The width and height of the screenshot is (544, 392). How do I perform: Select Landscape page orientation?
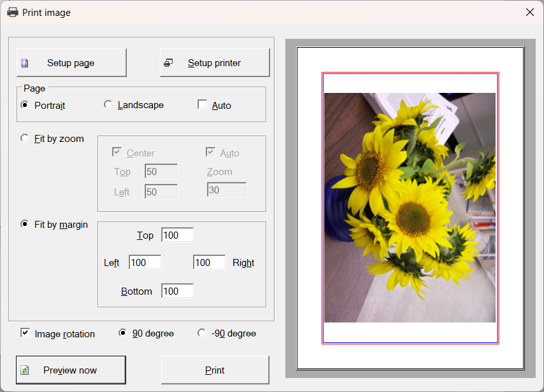pyautogui.click(x=108, y=105)
